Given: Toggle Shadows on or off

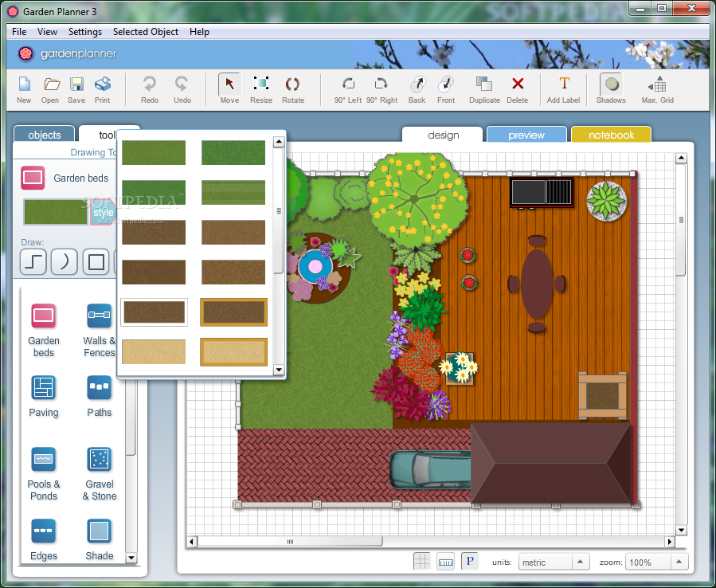Looking at the screenshot, I should coord(611,89).
